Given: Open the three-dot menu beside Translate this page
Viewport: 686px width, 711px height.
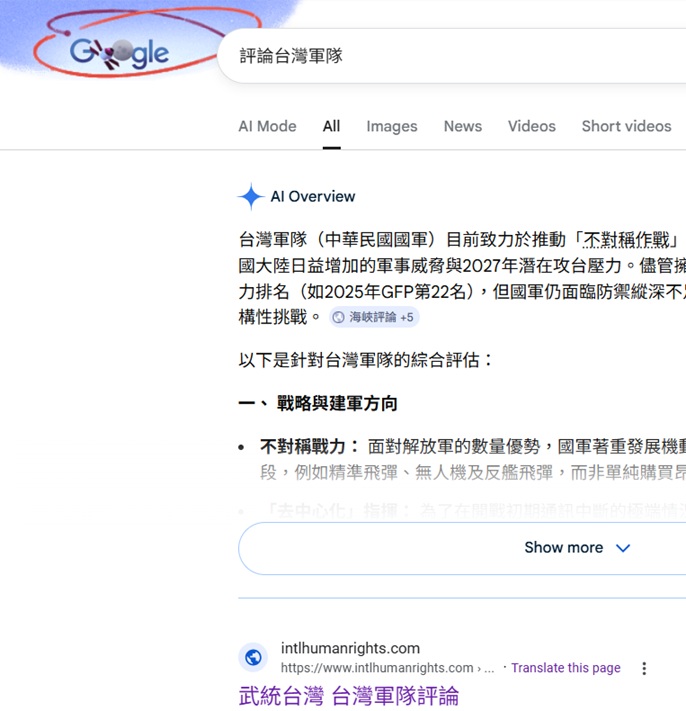Looking at the screenshot, I should pos(644,668).
